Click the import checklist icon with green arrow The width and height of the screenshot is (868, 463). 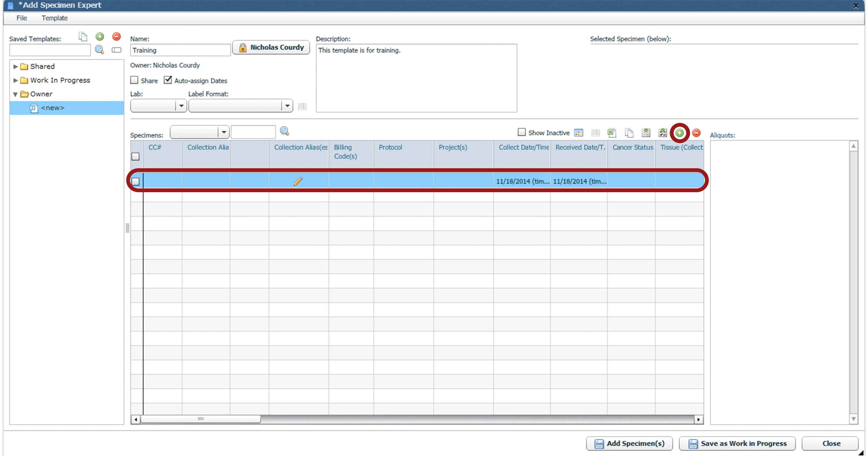663,133
